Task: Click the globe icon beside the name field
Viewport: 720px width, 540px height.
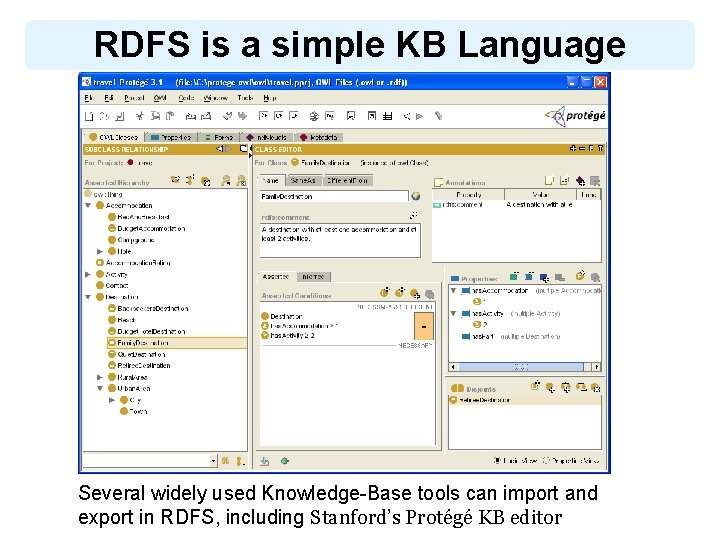Action: [416, 196]
